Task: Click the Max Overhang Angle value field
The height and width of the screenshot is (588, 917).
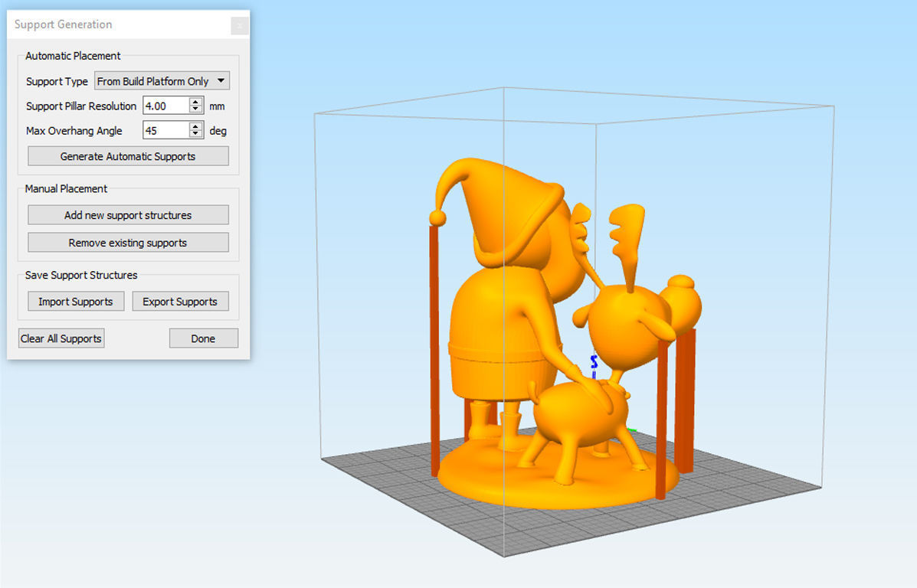Action: pos(166,130)
